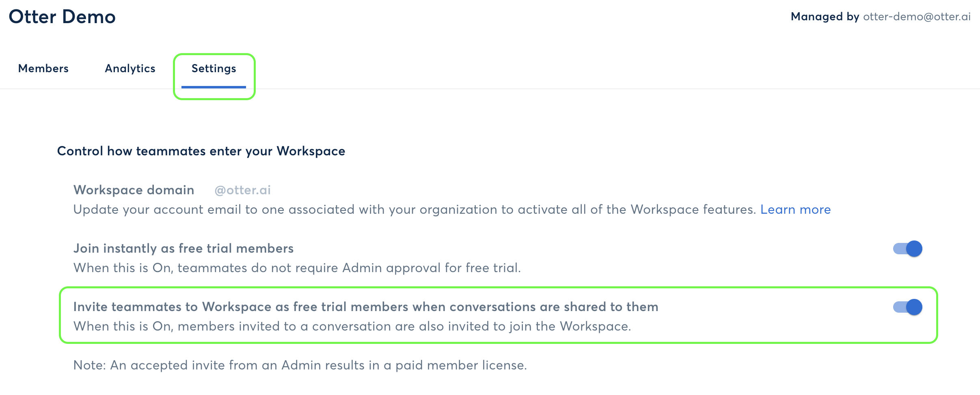Switch to the Analytics tab
This screenshot has width=980, height=395.
point(130,69)
